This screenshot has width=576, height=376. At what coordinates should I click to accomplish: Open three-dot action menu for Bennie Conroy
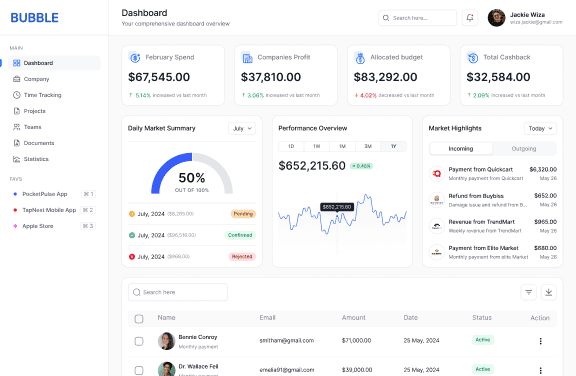(x=540, y=341)
